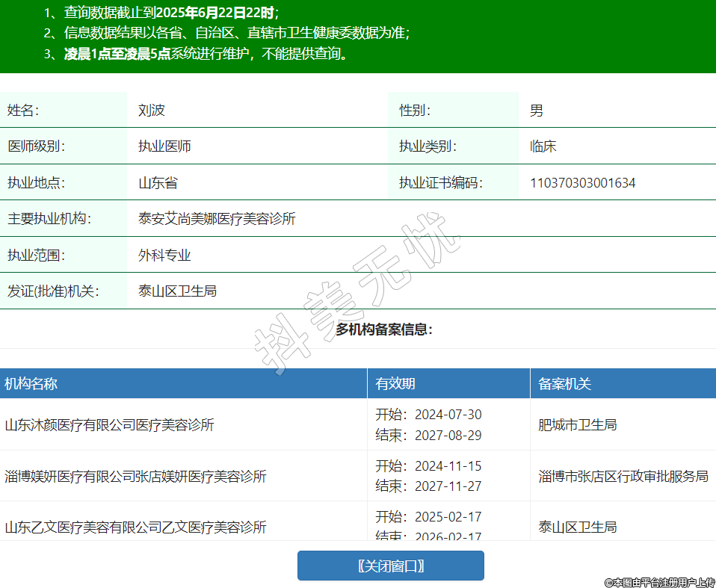Image resolution: width=716 pixels, height=588 pixels.
Task: Click the 机构名称 column header
Action: 31,384
